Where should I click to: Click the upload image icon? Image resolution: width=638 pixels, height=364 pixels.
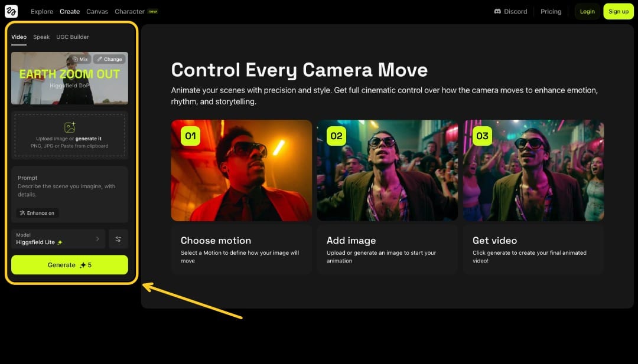point(70,127)
